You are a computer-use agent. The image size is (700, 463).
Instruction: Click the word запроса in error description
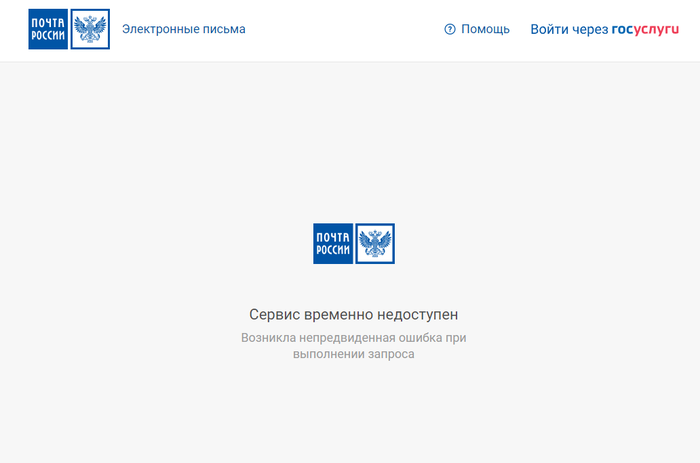(388, 354)
